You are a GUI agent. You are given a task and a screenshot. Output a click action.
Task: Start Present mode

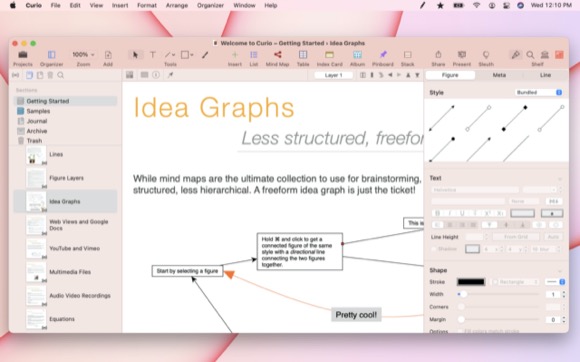pyautogui.click(x=462, y=55)
